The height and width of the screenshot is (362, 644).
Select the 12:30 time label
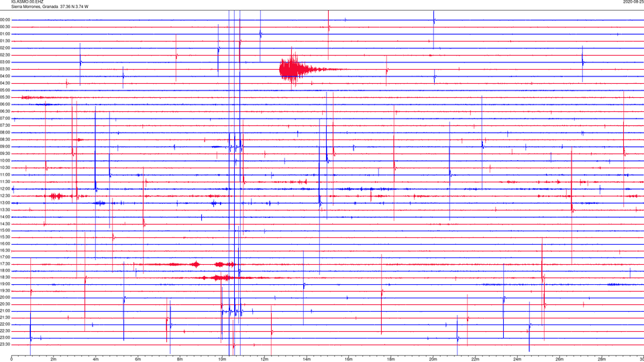pyautogui.click(x=5, y=195)
